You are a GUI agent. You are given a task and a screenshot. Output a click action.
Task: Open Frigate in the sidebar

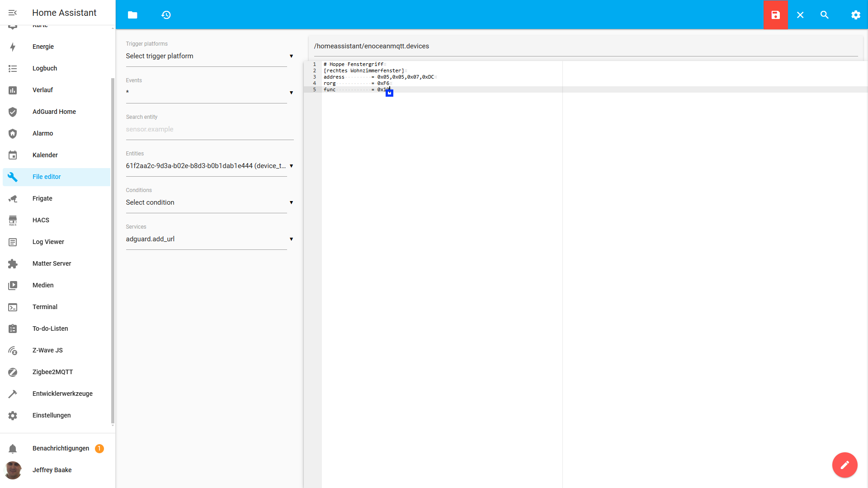(x=57, y=198)
